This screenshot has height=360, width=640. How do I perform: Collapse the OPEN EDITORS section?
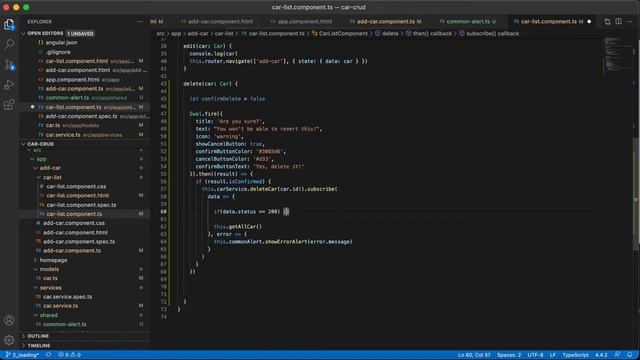(23, 33)
